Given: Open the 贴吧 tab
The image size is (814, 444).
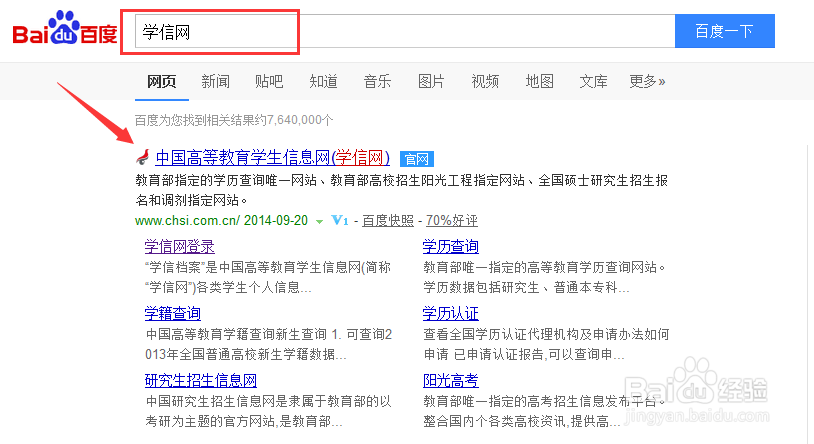Looking at the screenshot, I should 269,81.
